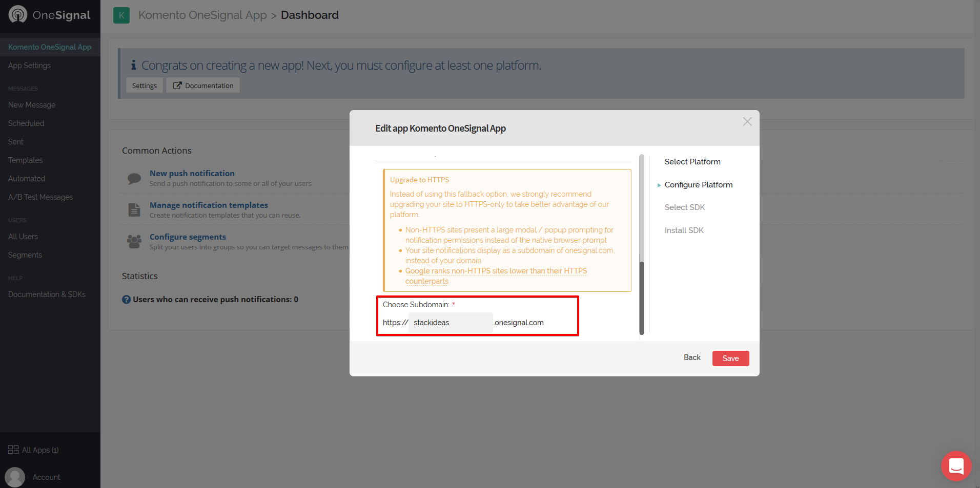The width and height of the screenshot is (980, 488).
Task: Go to Select SDK step
Action: (685, 207)
